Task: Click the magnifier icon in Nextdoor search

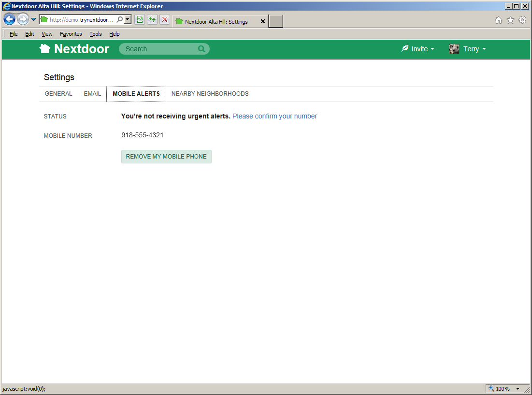Action: tap(201, 49)
